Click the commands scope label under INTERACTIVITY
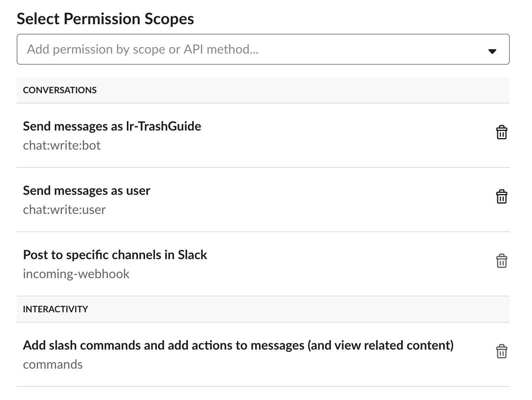 pos(52,364)
